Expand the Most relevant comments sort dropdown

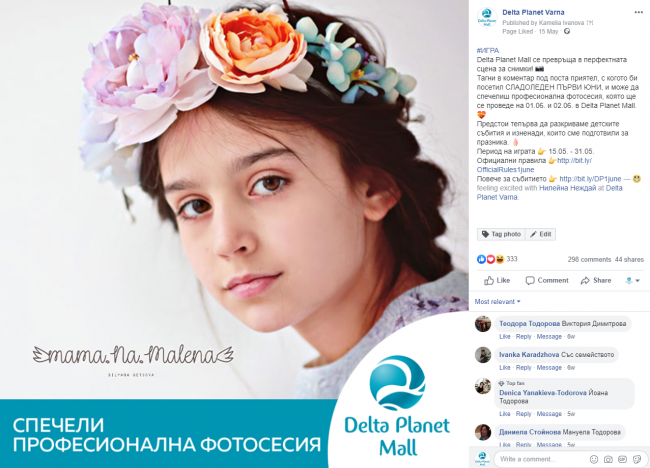[x=497, y=302]
